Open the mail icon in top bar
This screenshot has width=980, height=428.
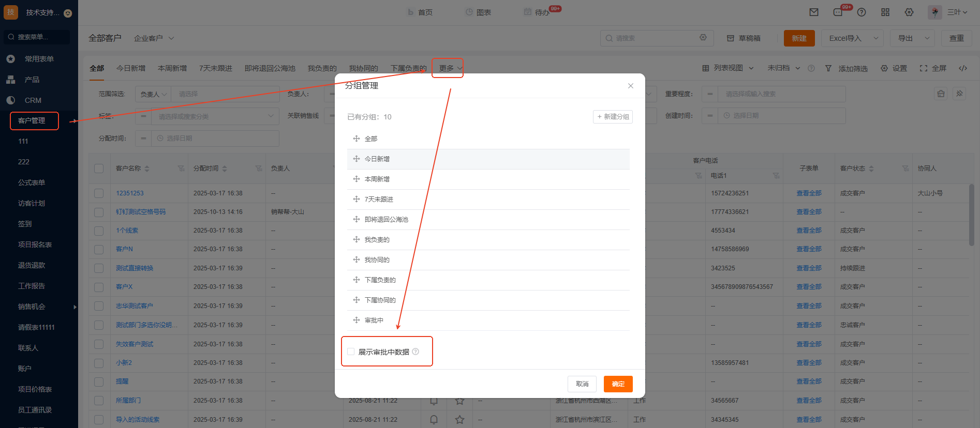[x=814, y=12]
